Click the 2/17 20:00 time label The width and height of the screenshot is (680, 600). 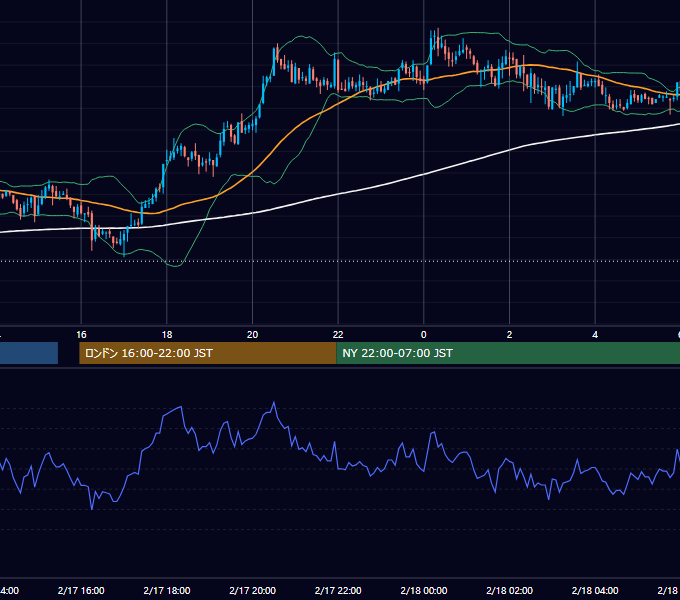coord(252,590)
